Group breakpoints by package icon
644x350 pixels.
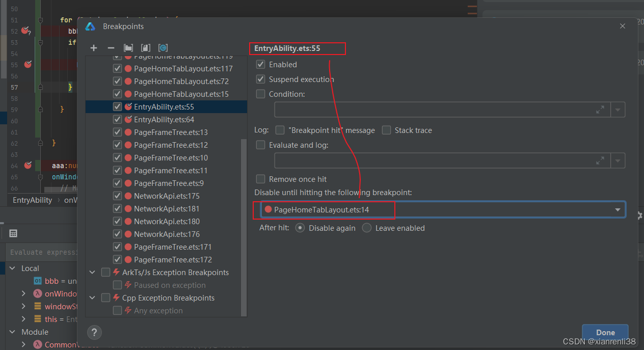(x=128, y=47)
